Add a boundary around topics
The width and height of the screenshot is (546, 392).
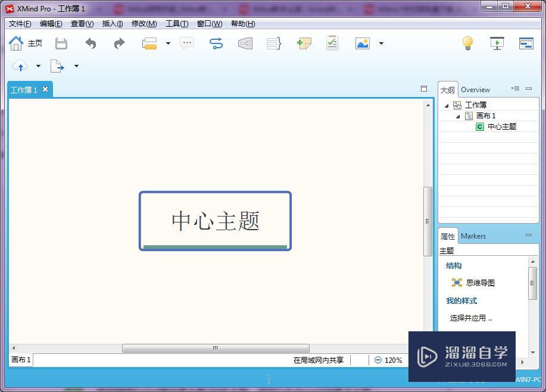pos(245,43)
